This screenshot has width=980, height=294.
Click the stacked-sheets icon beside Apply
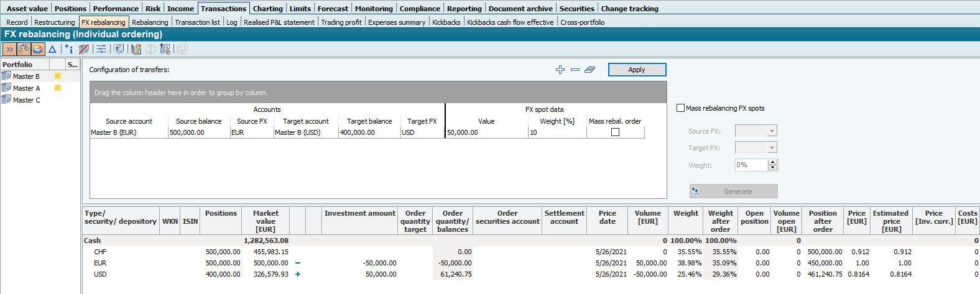[590, 70]
